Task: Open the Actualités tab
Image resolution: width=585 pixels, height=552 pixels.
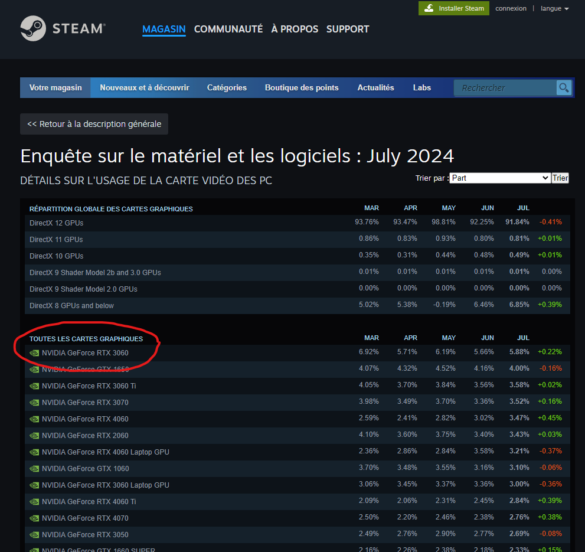Action: 376,88
